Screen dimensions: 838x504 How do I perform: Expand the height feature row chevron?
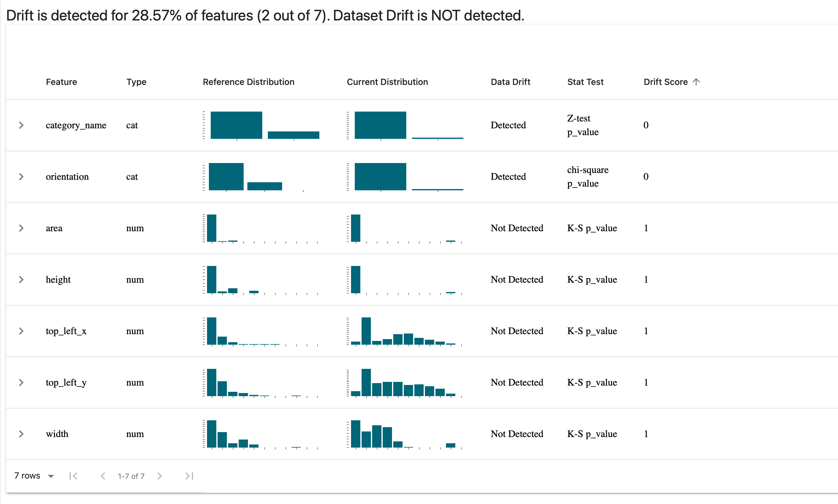[21, 280]
